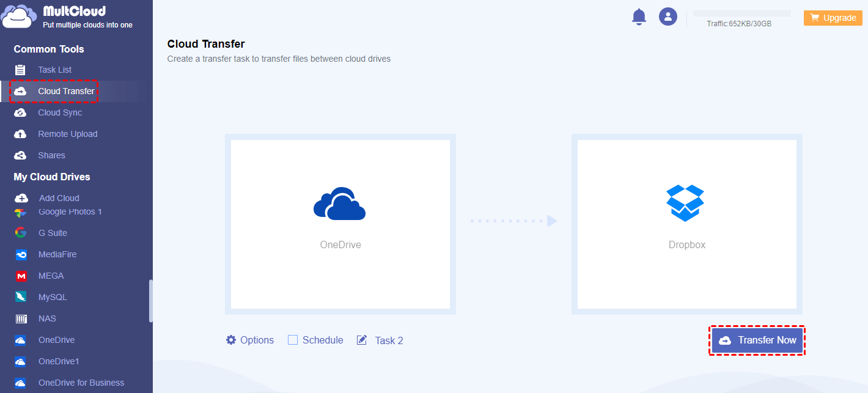Click the Google Photos 1 drive entry
This screenshot has height=393, width=868.
pos(70,211)
